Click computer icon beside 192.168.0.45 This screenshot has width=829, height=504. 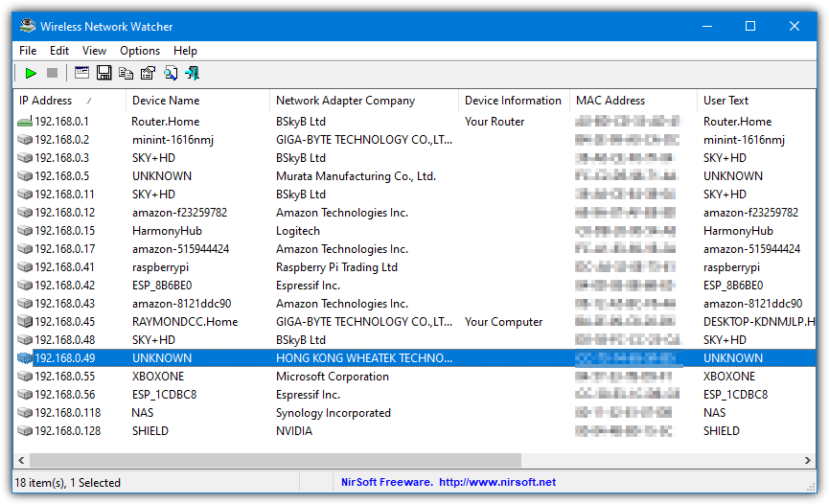[x=25, y=322]
